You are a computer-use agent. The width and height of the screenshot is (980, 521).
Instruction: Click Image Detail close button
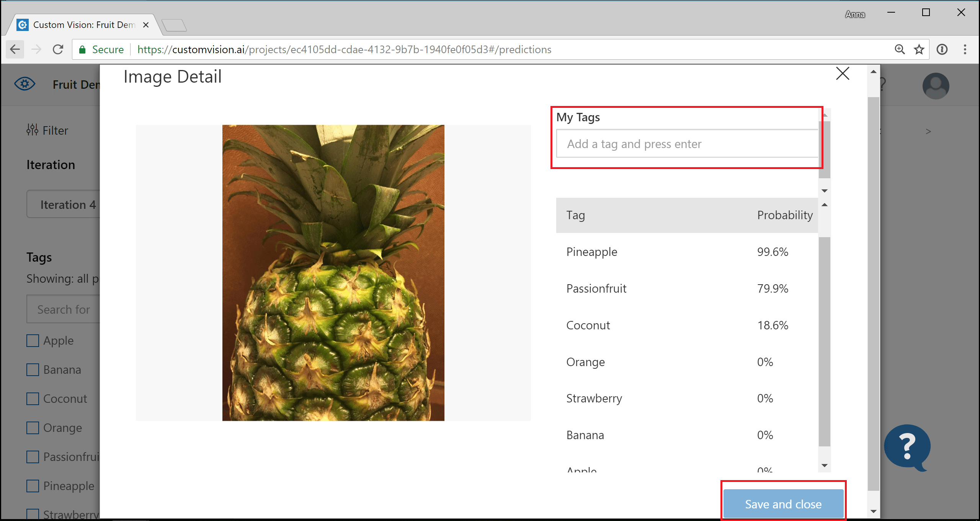click(843, 73)
